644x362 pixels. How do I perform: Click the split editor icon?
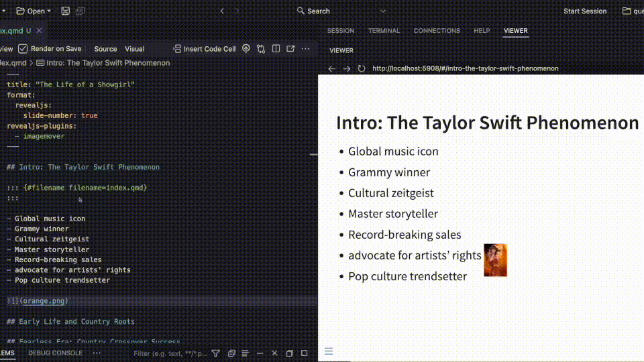tap(276, 49)
